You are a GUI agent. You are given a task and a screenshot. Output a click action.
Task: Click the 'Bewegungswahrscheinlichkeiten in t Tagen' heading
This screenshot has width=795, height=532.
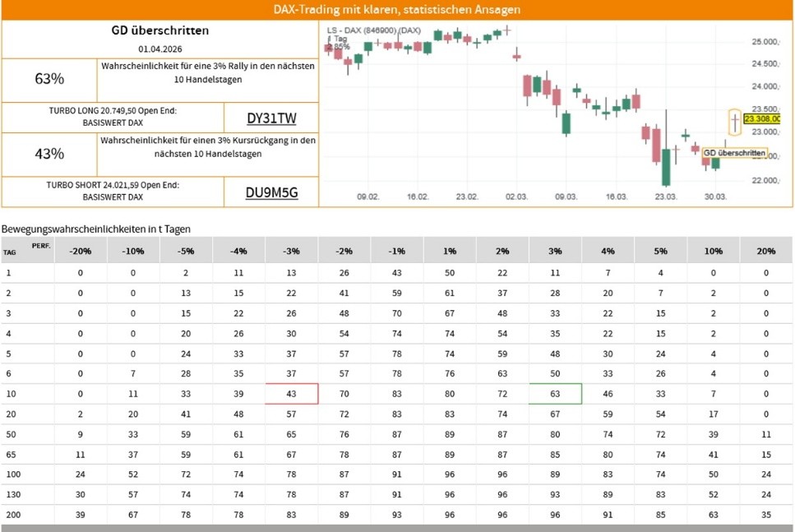(x=96, y=228)
